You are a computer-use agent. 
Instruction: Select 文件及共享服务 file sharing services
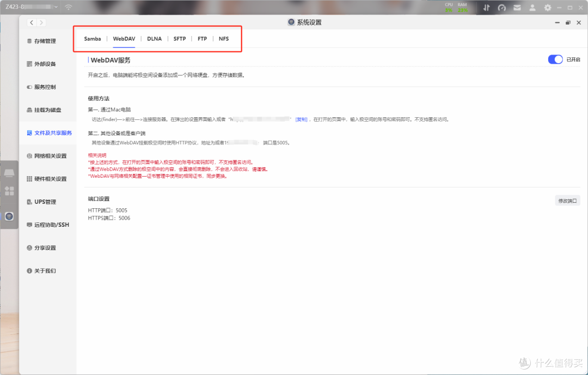pos(49,133)
